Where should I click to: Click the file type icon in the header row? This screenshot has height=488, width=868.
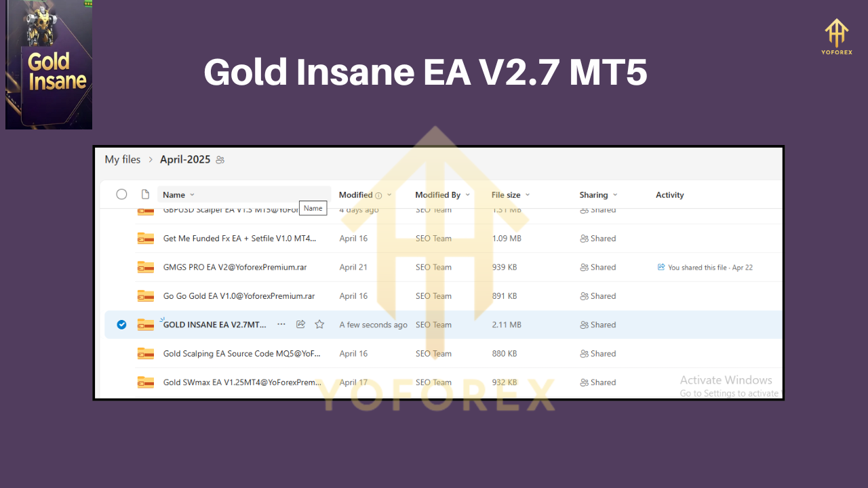[x=144, y=194]
